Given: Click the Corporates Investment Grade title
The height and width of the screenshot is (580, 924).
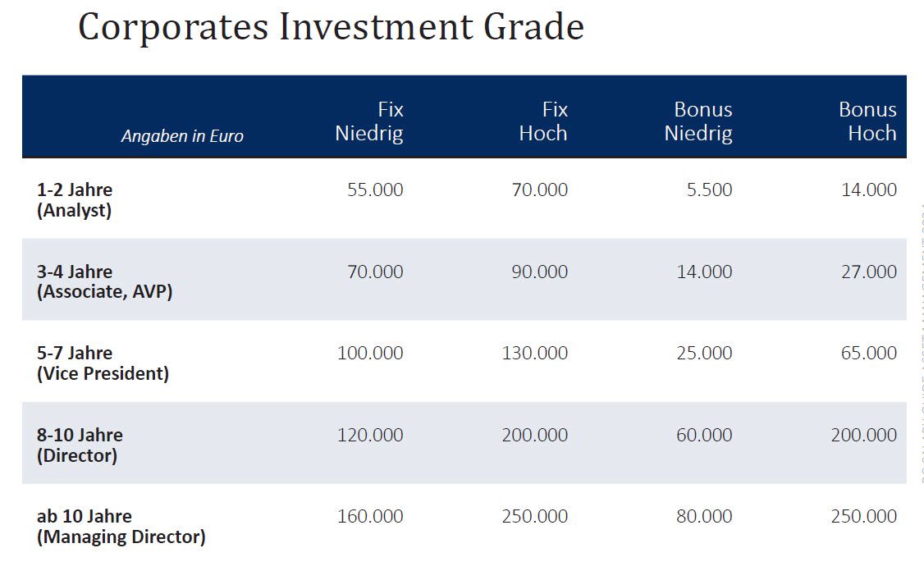Looking at the screenshot, I should click(331, 26).
